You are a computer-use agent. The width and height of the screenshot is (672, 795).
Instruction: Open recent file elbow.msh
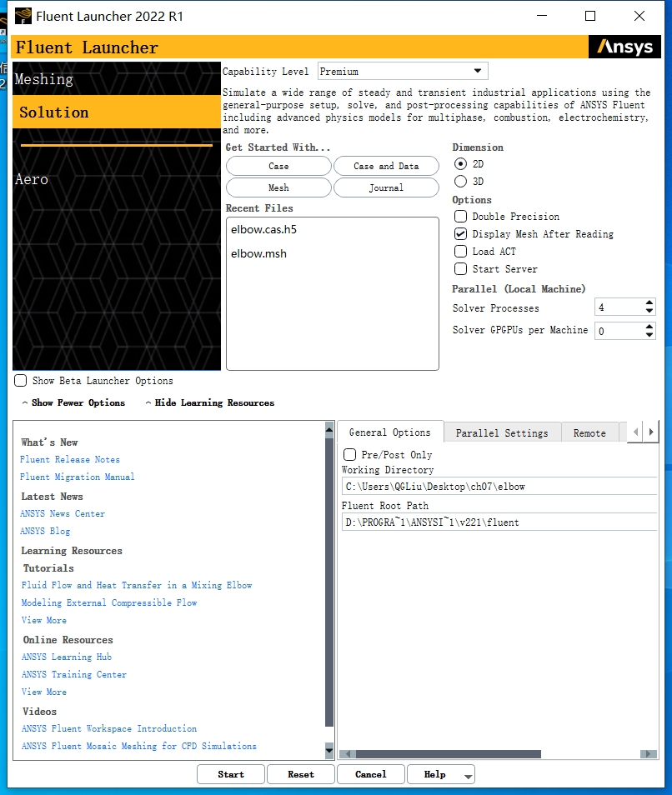coord(258,253)
